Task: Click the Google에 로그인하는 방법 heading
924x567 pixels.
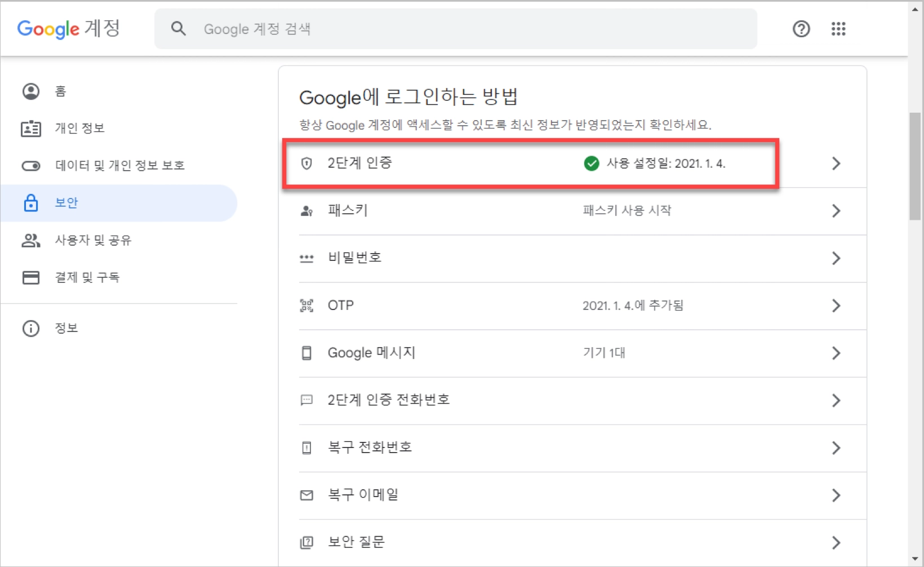Action: 408,97
